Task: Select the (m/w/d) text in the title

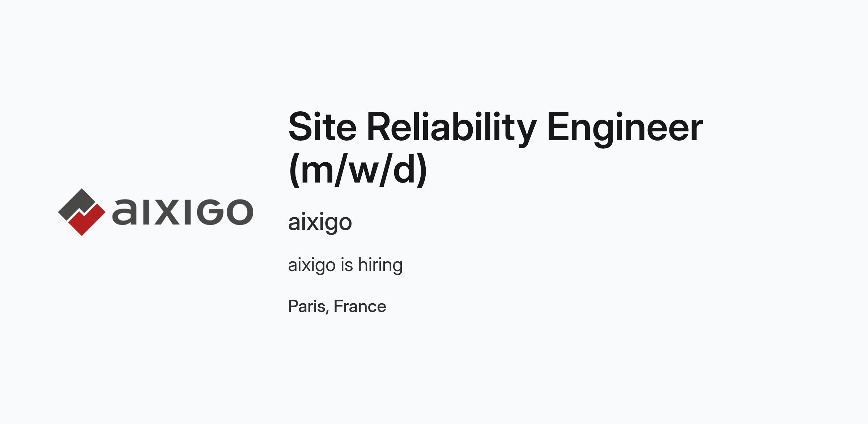Action: 358,170
